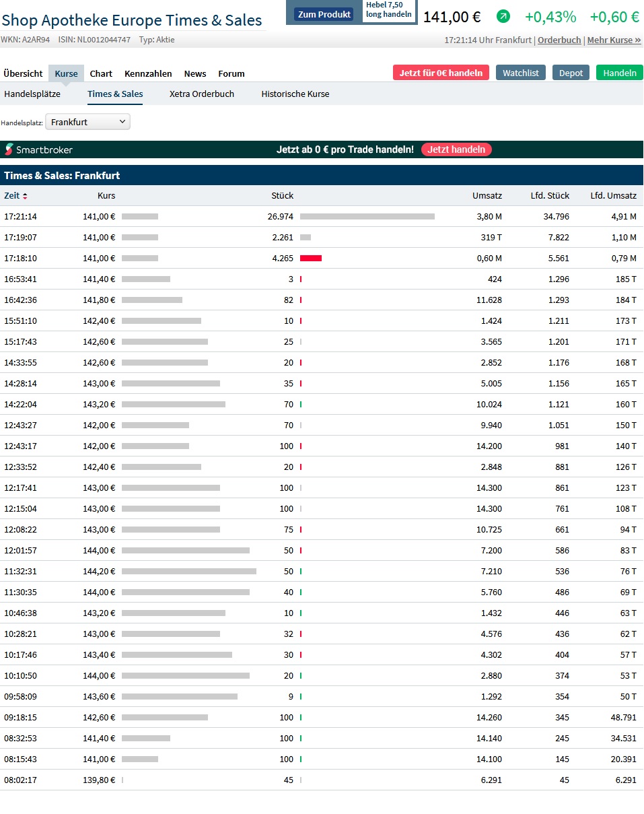
Task: Click the Lfd. Stück column header
Action: [550, 196]
